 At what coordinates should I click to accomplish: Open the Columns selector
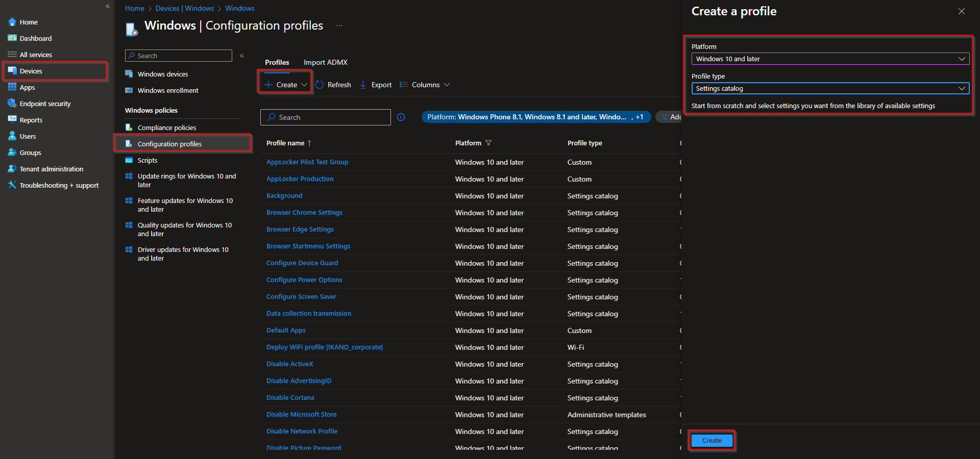coord(425,85)
